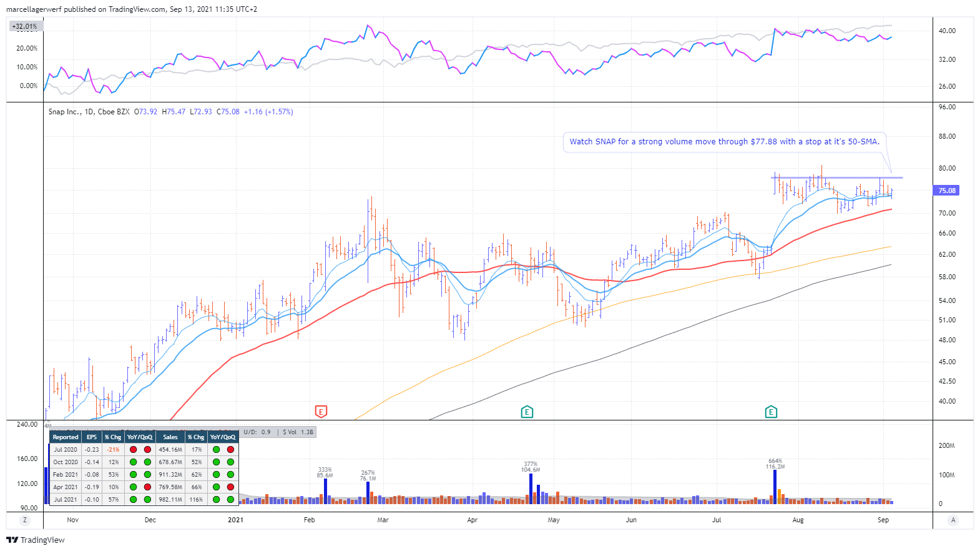The image size is (980, 551).
Task: Click the U/D: 0.9 statistic
Action: click(x=257, y=432)
